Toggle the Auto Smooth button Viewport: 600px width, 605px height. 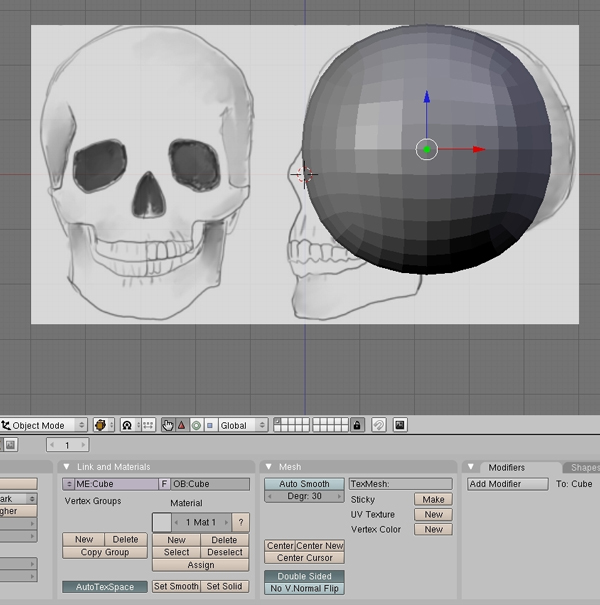click(304, 484)
